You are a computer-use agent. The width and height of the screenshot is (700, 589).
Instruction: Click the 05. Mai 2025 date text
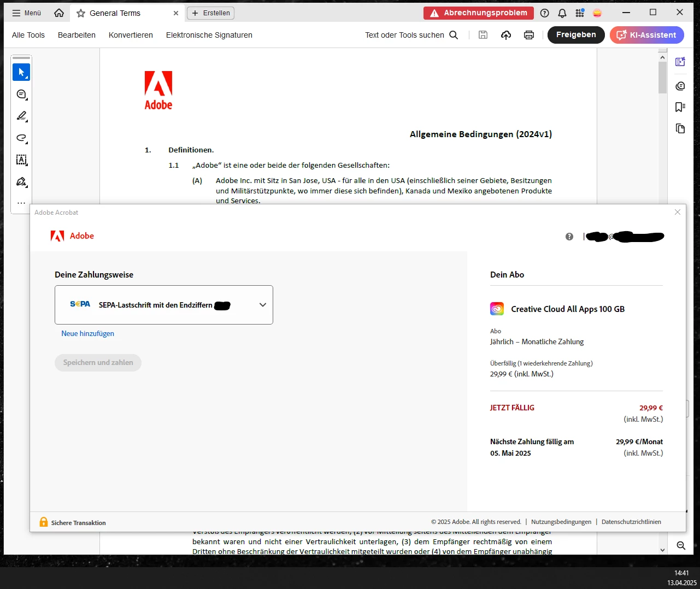[510, 453]
